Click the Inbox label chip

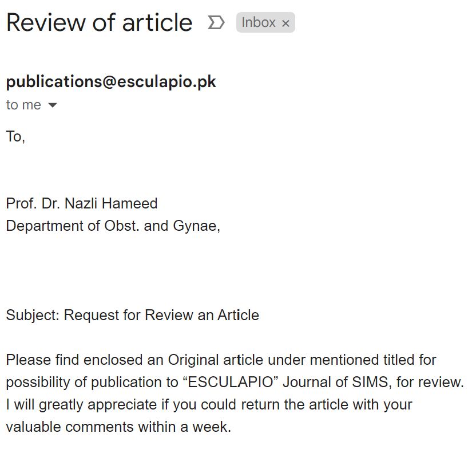tap(259, 22)
